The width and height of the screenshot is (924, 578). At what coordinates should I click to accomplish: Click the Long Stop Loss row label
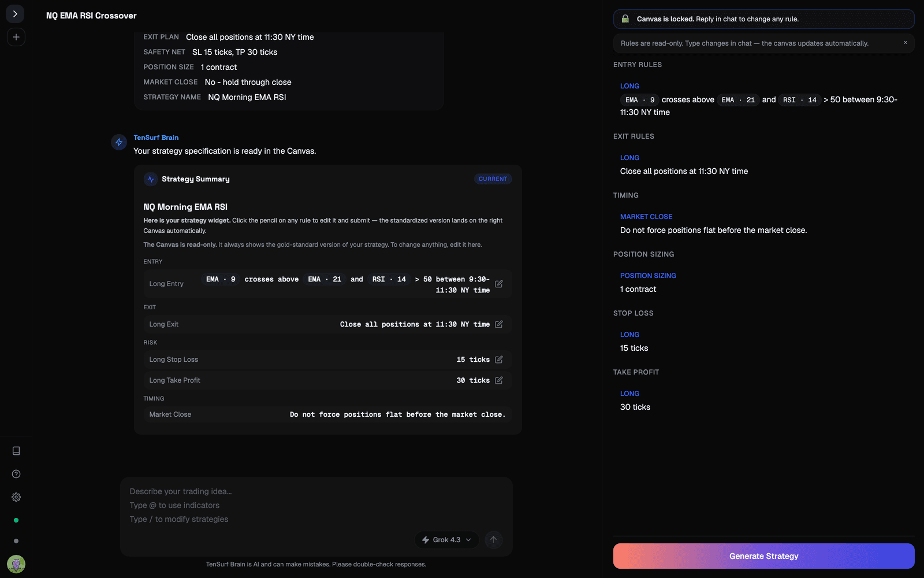(x=173, y=360)
